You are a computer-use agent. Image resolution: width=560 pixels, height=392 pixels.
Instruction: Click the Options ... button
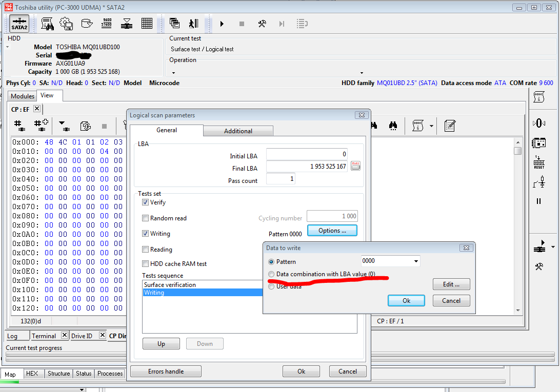click(x=332, y=231)
